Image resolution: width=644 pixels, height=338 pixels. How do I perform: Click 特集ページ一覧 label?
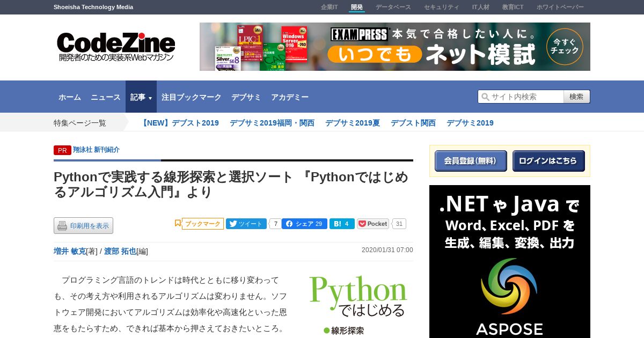click(80, 123)
